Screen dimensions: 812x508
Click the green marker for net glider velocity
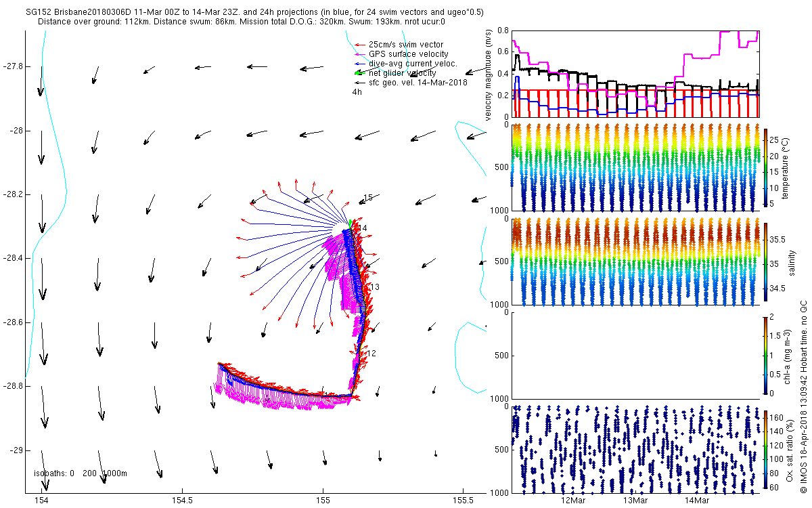coord(359,72)
